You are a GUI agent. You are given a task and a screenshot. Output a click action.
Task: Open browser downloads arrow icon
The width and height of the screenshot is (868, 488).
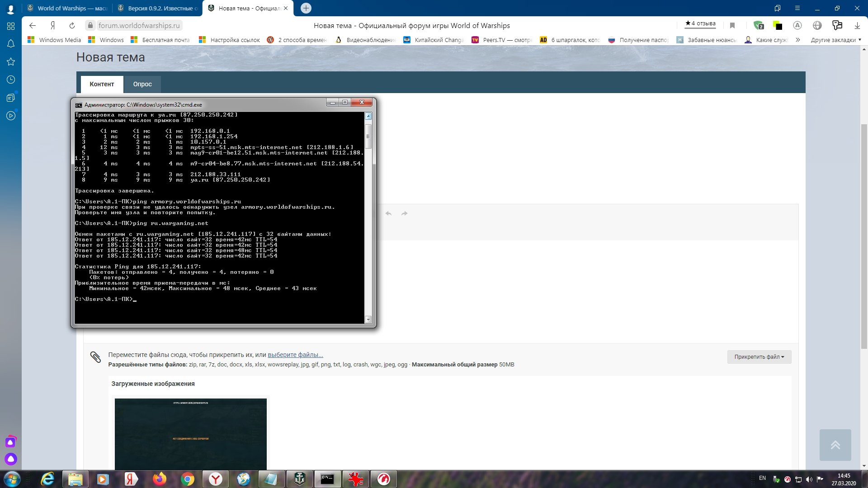857,26
